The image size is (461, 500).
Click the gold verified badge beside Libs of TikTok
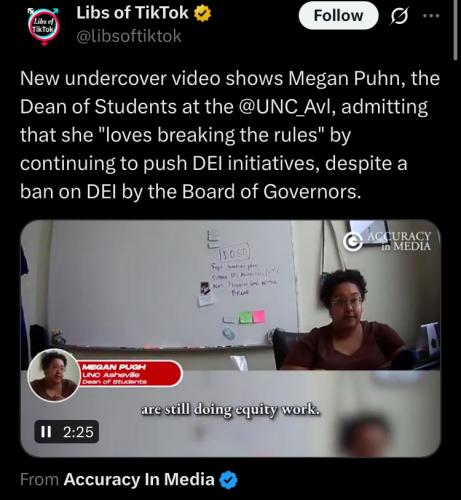pyautogui.click(x=203, y=14)
